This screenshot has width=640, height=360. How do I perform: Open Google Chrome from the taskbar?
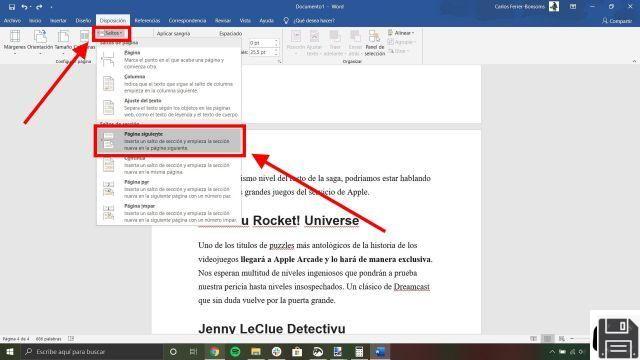click(214, 351)
